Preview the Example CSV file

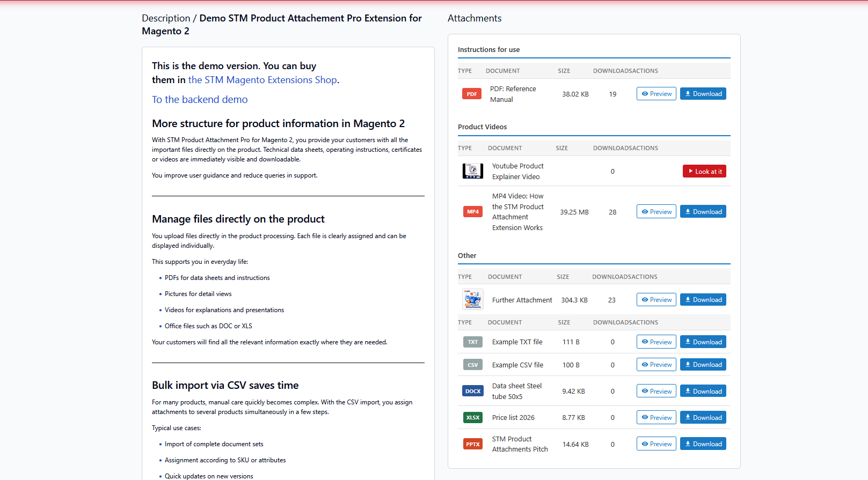click(657, 365)
